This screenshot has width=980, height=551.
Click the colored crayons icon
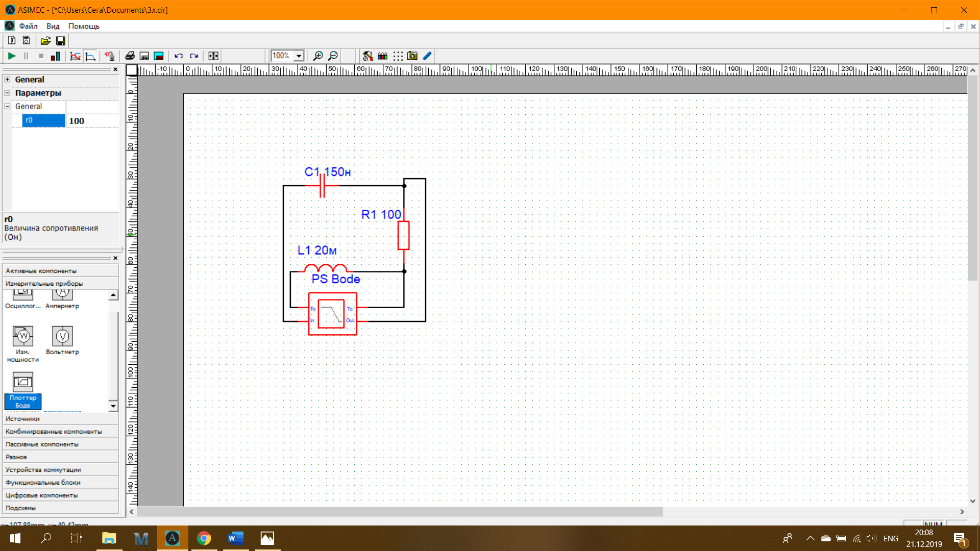382,56
